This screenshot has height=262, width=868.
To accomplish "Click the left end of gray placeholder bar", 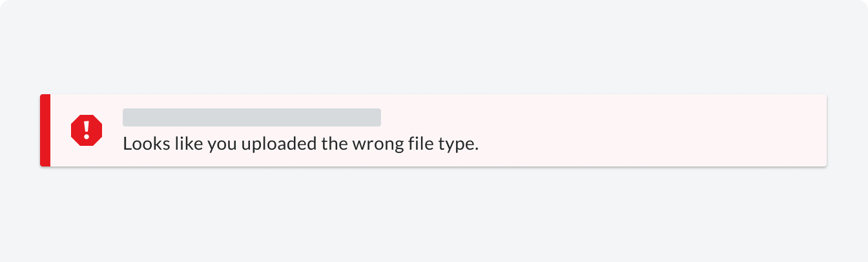I will [x=128, y=117].
